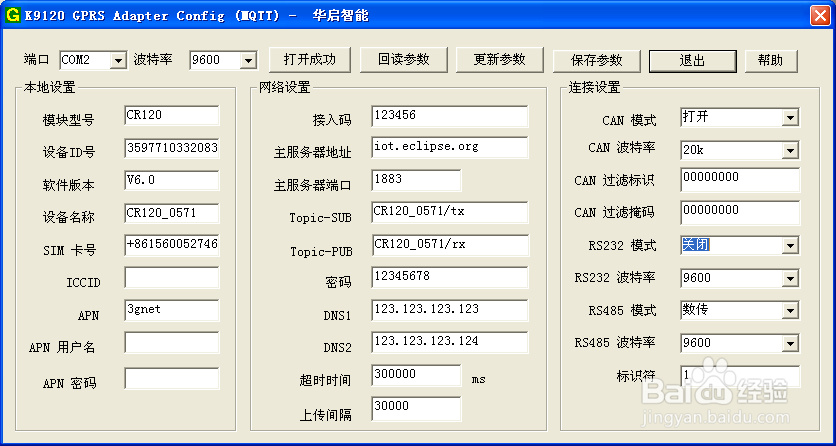
Task: Expand the RS232 波特率 dropdown
Action: (791, 278)
